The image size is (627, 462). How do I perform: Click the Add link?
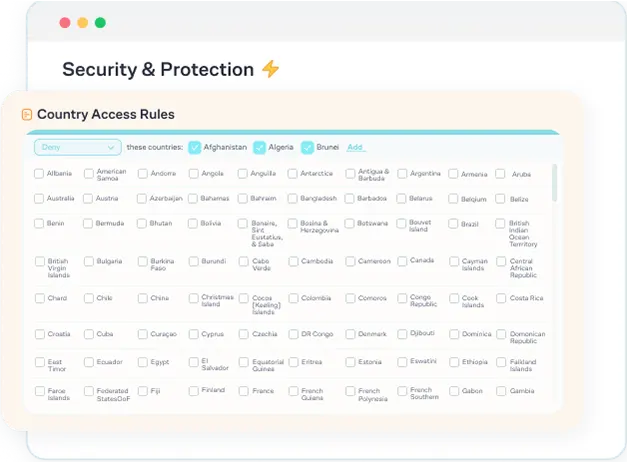pos(355,147)
